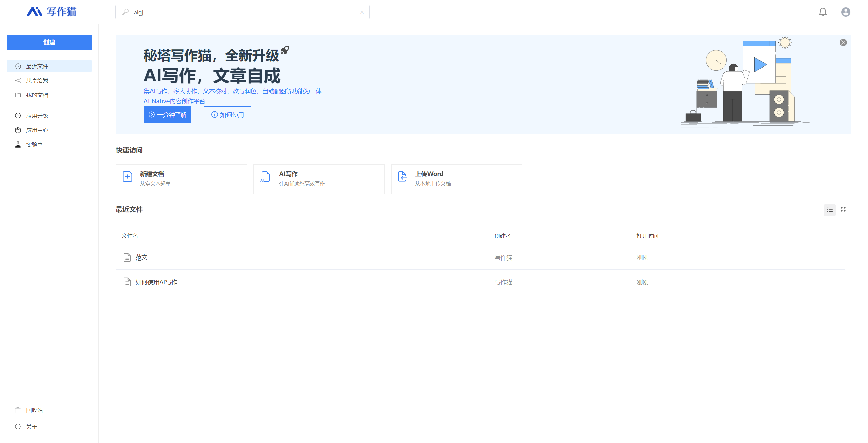Click the 写作猫 logo
Viewport: 868px width, 443px height.
(52, 12)
